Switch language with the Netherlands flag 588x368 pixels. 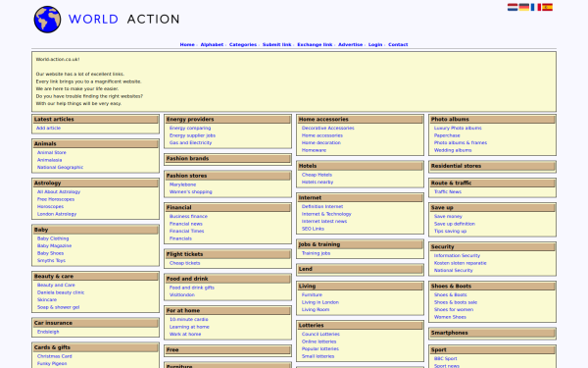pos(513,7)
